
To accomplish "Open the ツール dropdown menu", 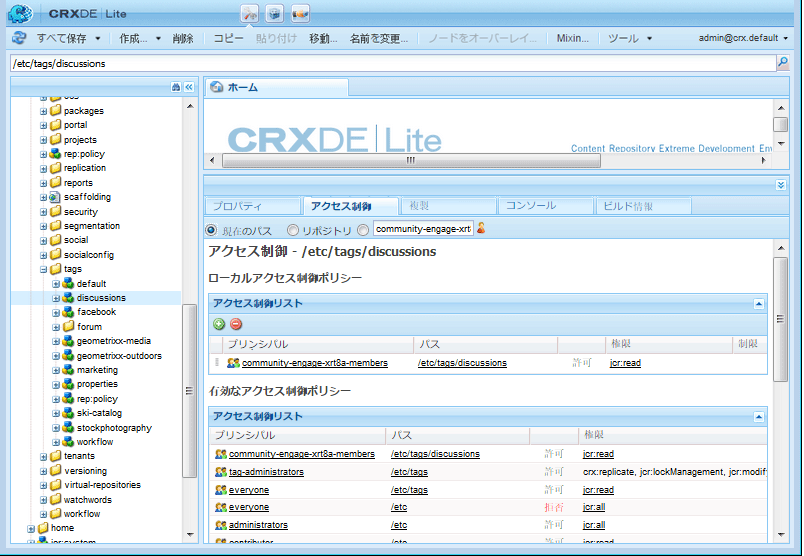I will [x=630, y=38].
